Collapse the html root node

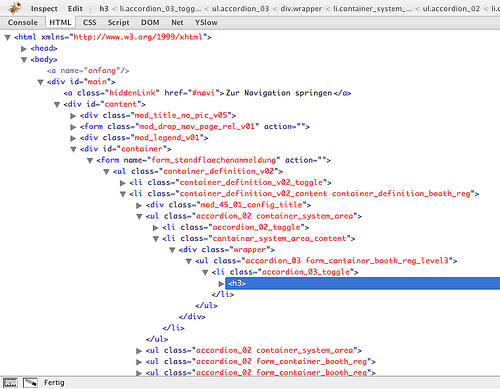pyautogui.click(x=7, y=37)
